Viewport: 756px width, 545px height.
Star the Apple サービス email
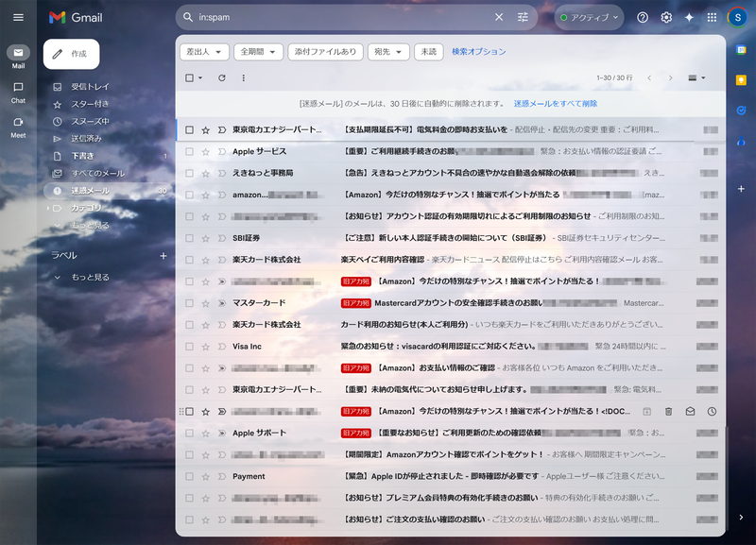coord(205,151)
